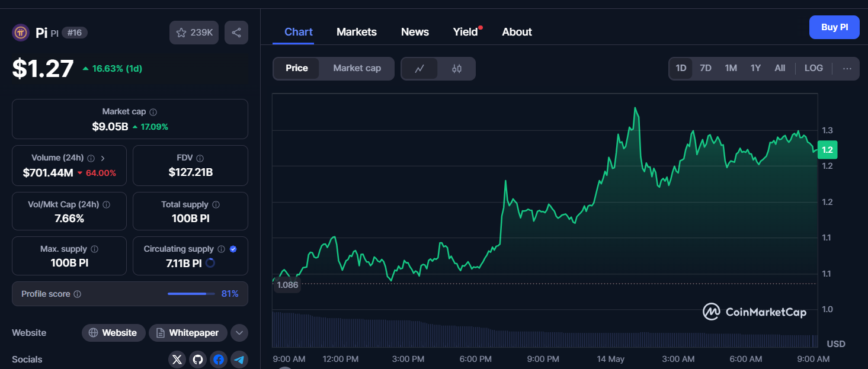Select 1D time range
868x369 pixels.
(x=681, y=68)
